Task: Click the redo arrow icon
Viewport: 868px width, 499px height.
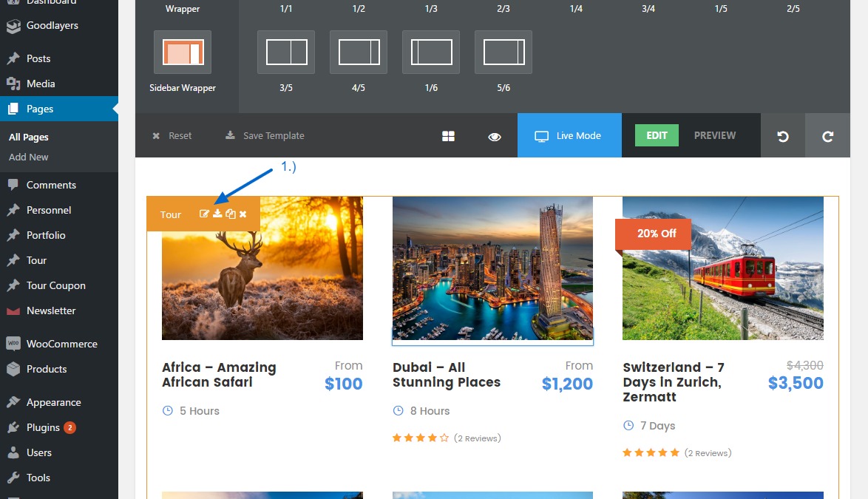Action: pyautogui.click(x=827, y=136)
